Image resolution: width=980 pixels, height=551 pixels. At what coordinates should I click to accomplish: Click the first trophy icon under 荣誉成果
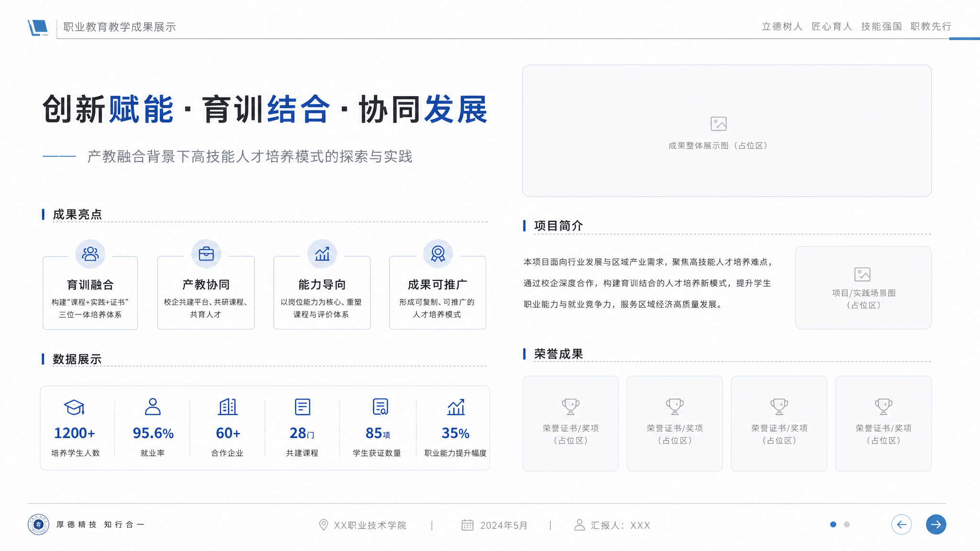pos(570,407)
